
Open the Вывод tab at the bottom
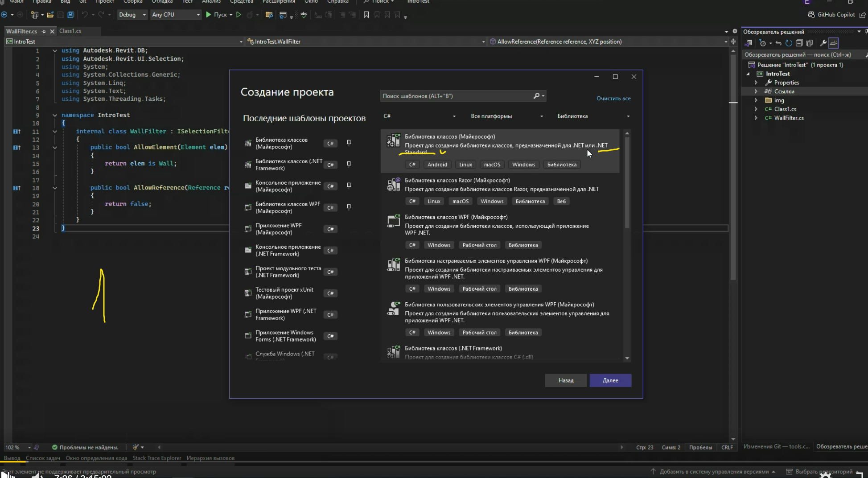click(x=12, y=458)
